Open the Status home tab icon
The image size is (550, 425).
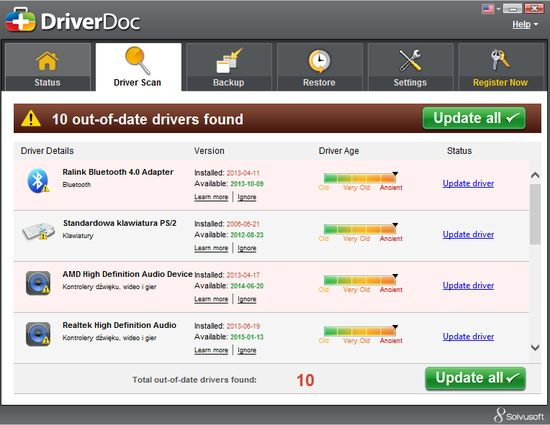click(x=47, y=61)
